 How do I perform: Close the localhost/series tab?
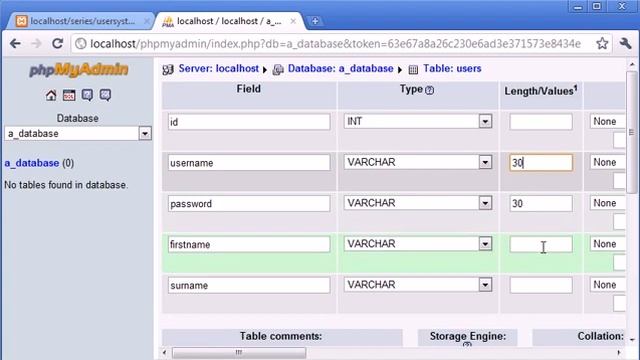pyautogui.click(x=147, y=21)
